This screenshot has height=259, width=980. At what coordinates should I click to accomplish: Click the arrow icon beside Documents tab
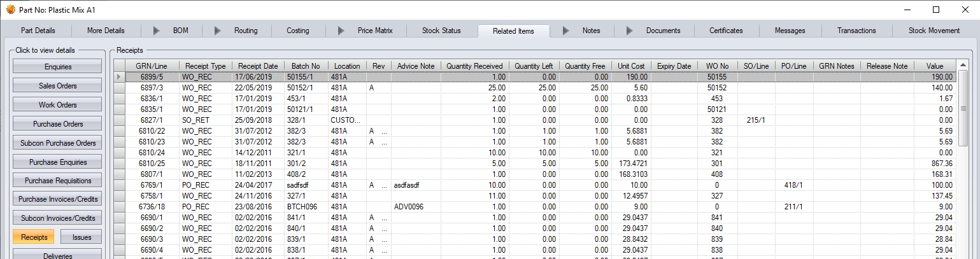(630, 31)
